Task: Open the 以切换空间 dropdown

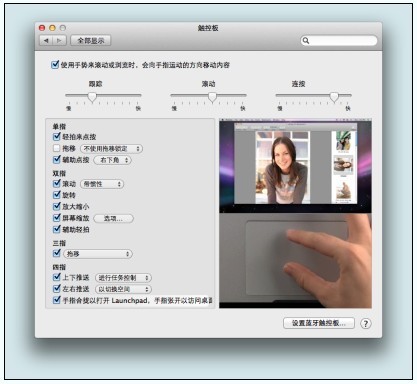Action: click(123, 289)
